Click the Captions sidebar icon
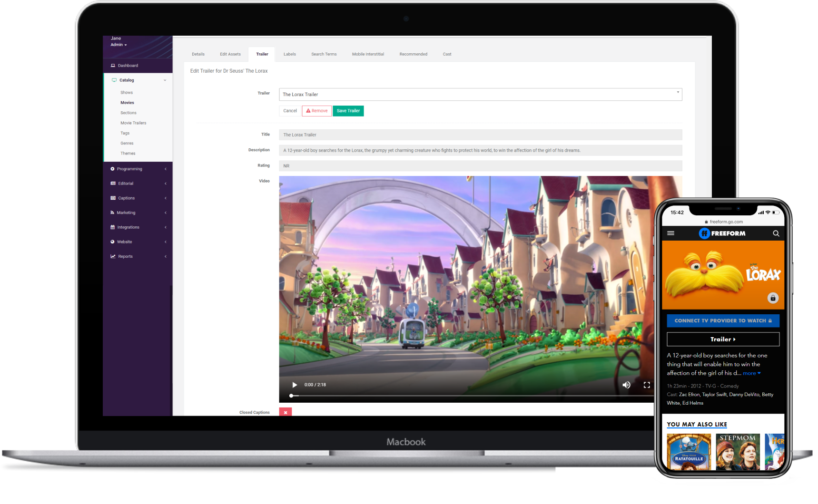The width and height of the screenshot is (818, 504). pyautogui.click(x=113, y=198)
